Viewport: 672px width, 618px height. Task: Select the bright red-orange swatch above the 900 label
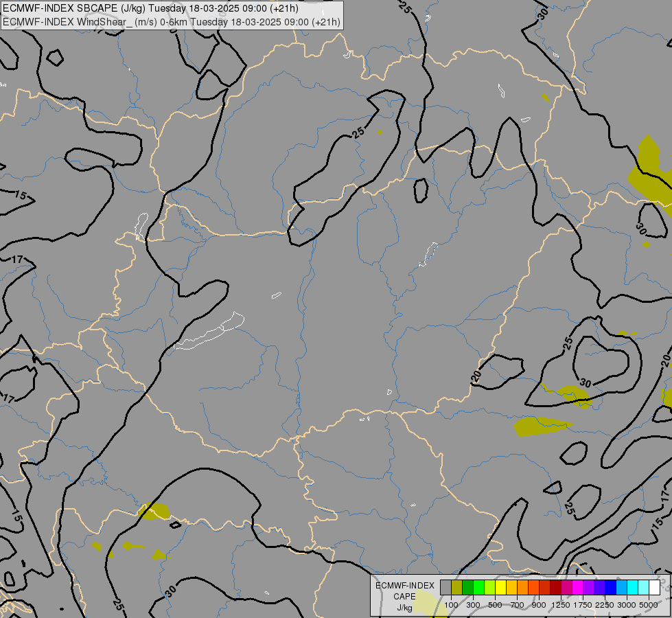point(533,588)
